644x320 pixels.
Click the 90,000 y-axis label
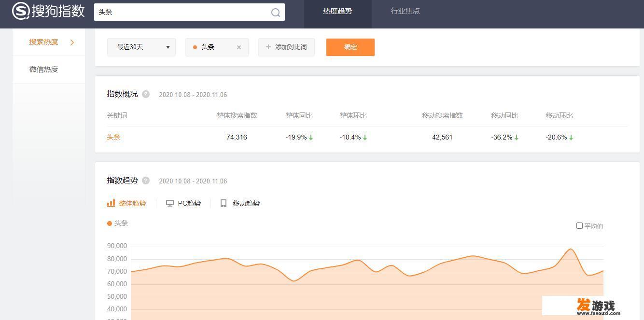[117, 246]
